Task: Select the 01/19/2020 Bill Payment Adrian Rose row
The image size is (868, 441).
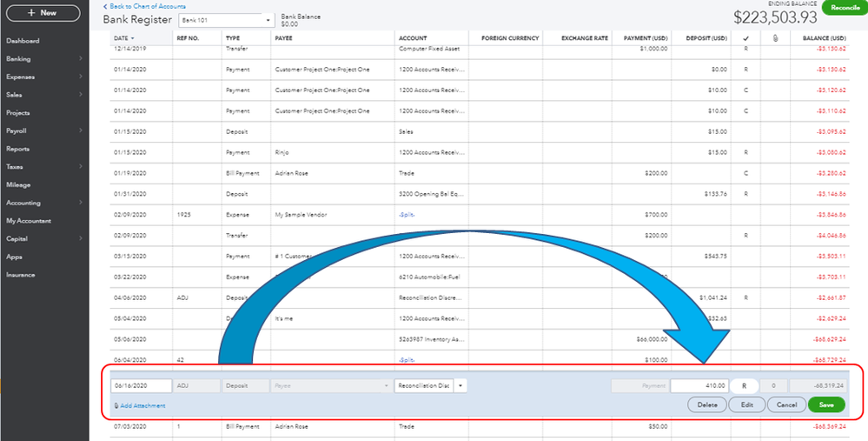Action: (480, 173)
